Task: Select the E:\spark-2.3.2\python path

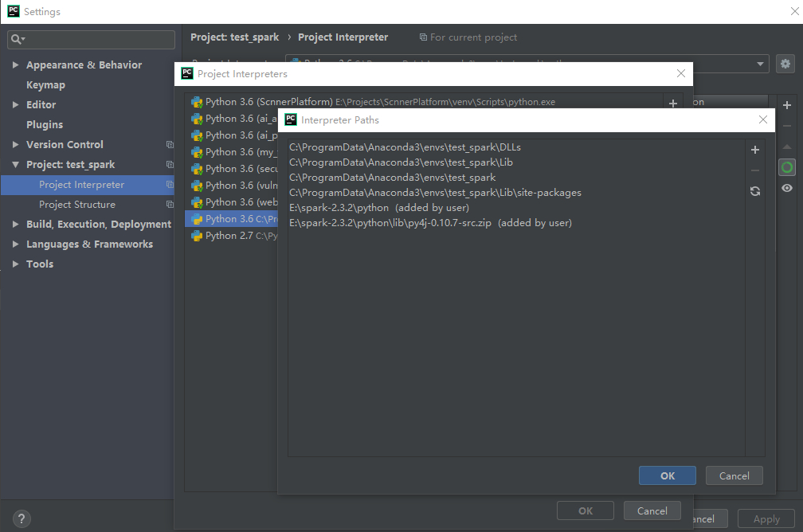Action: pos(379,208)
